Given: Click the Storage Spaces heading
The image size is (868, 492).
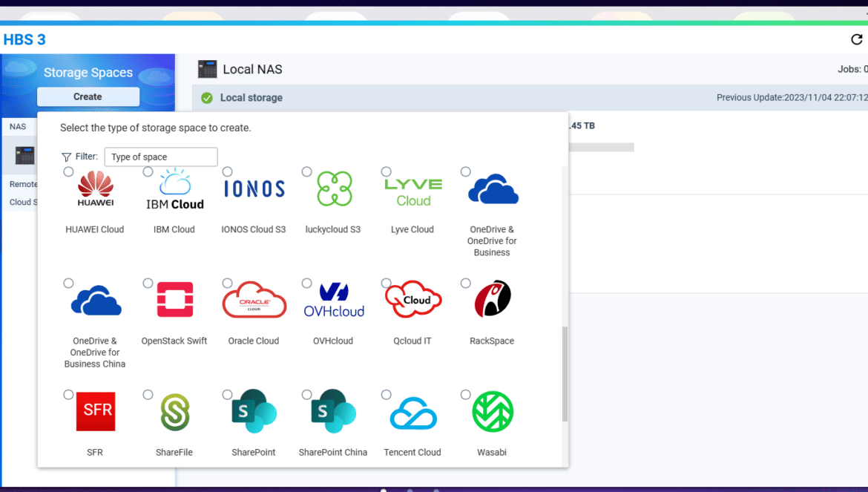Looking at the screenshot, I should click(88, 73).
